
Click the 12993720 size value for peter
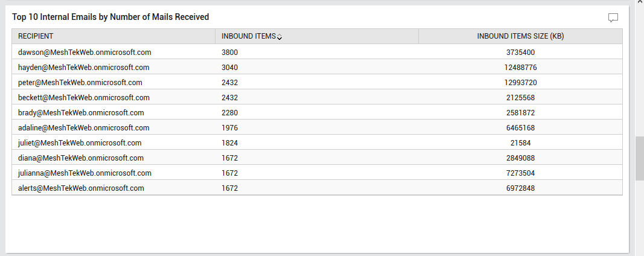point(520,83)
